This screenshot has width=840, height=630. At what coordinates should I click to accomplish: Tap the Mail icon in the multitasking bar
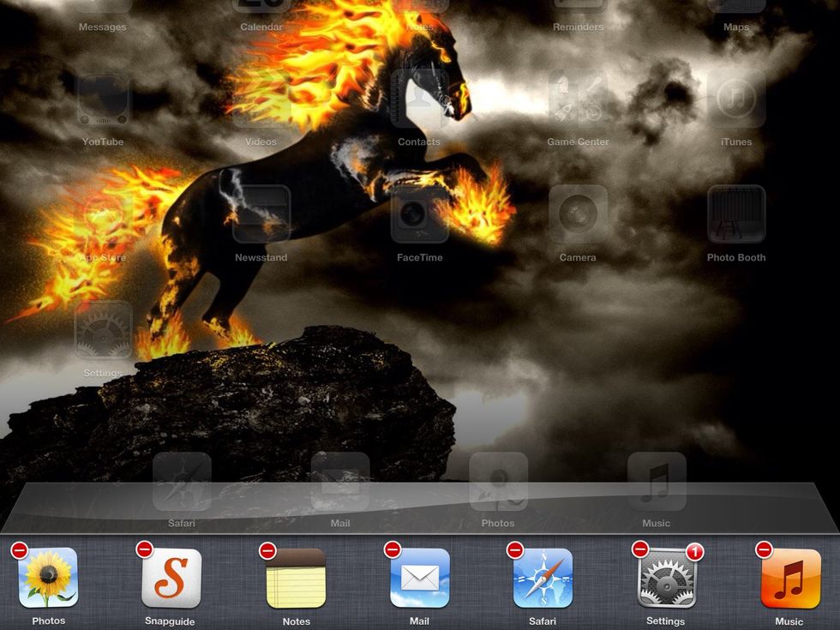coord(419,579)
